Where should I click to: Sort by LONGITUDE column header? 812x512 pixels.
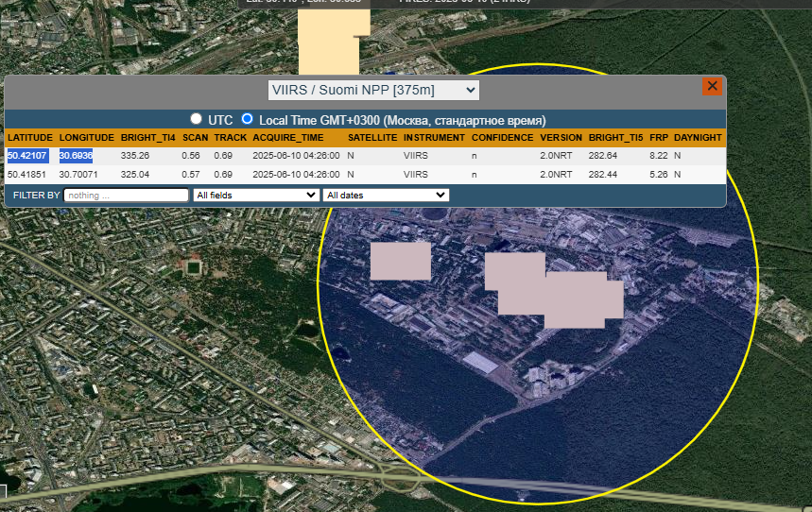tap(86, 138)
